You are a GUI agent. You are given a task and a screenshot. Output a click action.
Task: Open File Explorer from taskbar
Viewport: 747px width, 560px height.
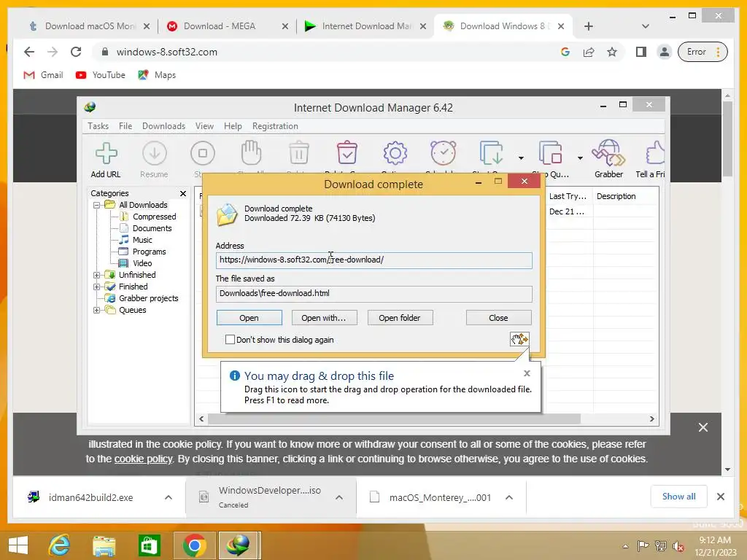[104, 545]
